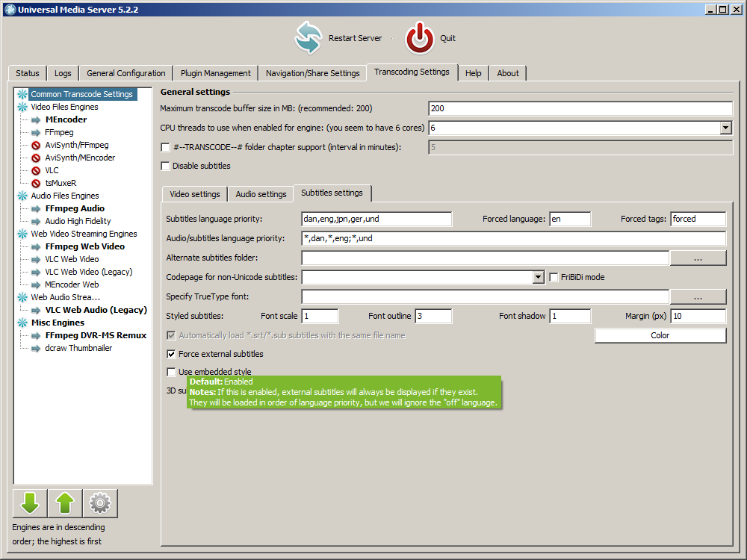
Task: Click the AviSynth/FFmpeg disabled icon
Action: click(36, 146)
